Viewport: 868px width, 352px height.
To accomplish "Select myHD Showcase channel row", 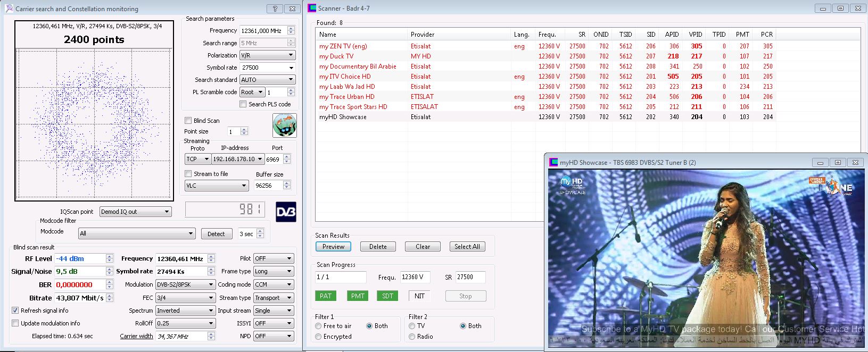I will pos(545,117).
